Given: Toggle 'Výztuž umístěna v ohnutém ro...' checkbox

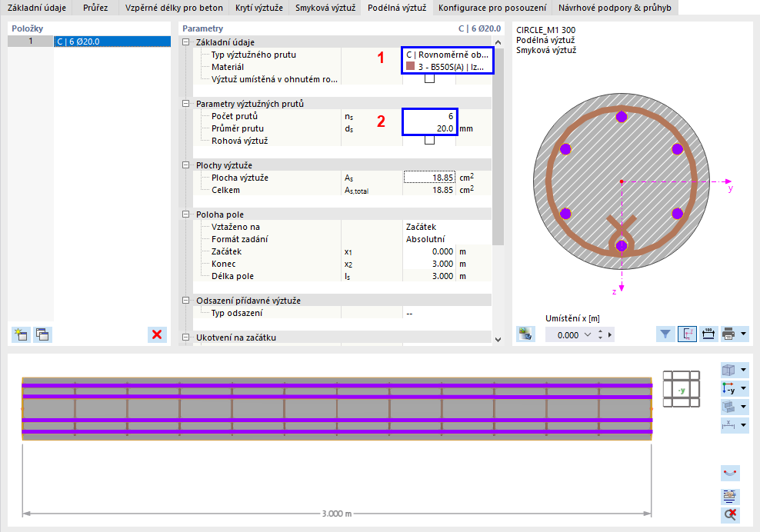Looking at the screenshot, I should [429, 78].
